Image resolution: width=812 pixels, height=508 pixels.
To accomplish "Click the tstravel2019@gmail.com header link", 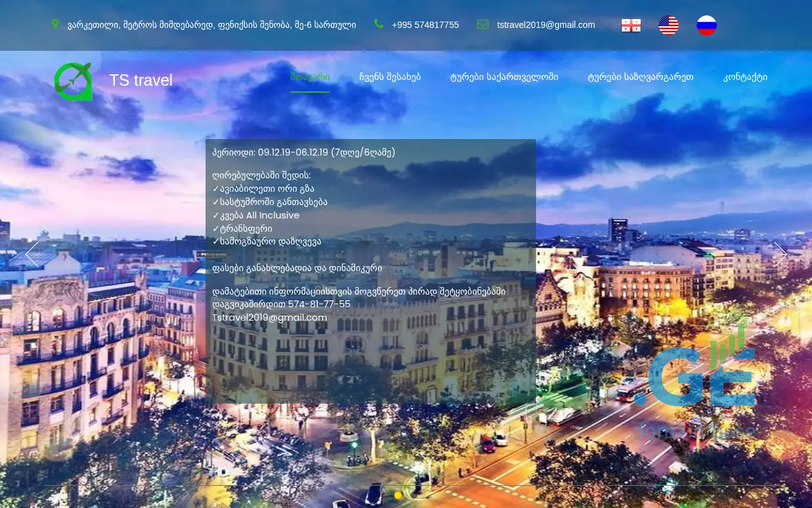I will 546,25.
